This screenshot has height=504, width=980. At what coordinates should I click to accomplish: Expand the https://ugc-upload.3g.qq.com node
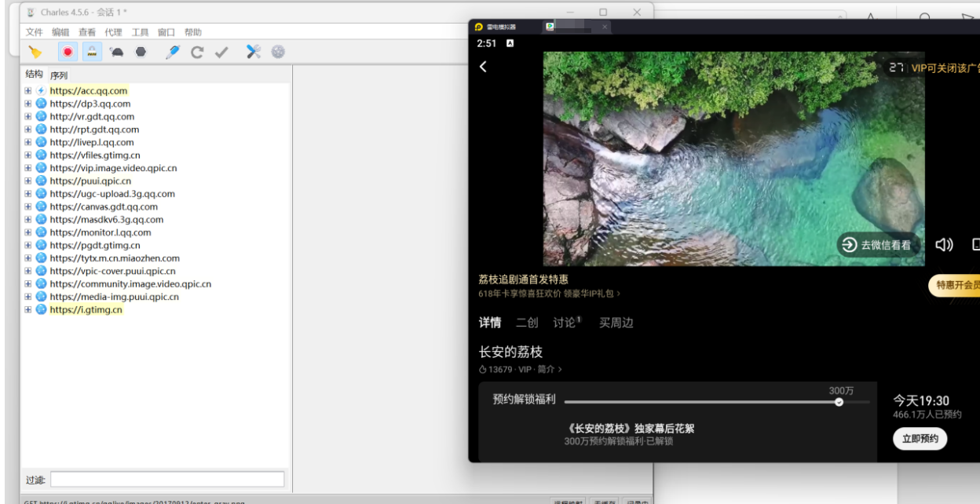coord(28,194)
